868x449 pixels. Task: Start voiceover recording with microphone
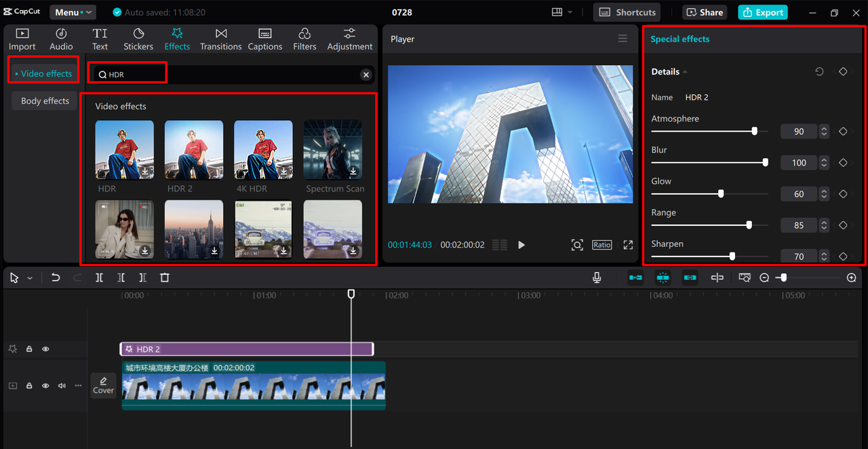(597, 277)
